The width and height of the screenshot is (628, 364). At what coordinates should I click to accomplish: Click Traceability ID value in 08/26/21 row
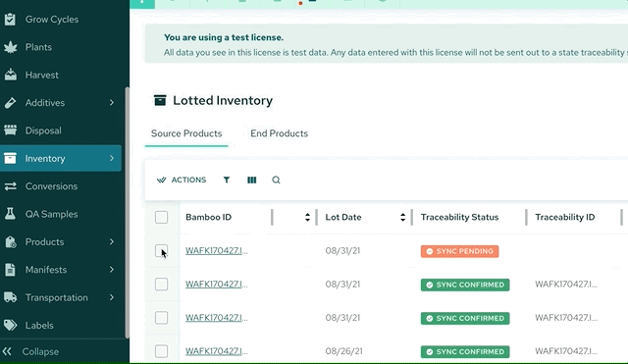(566, 351)
